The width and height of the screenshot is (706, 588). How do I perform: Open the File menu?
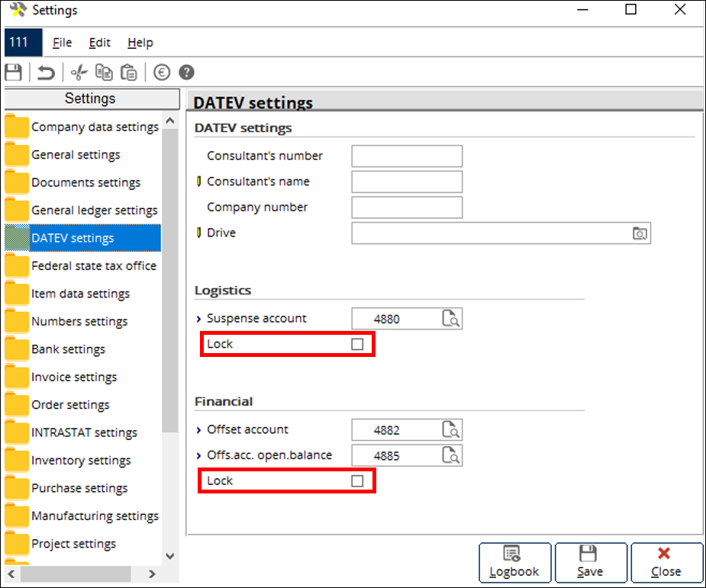point(62,42)
